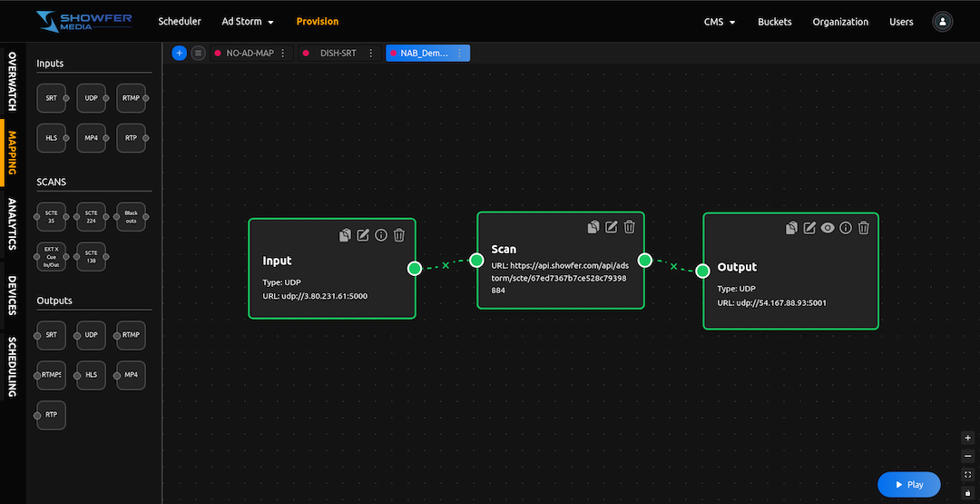980x504 pixels.
Task: Toggle the canvas lock
Action: pyautogui.click(x=968, y=492)
